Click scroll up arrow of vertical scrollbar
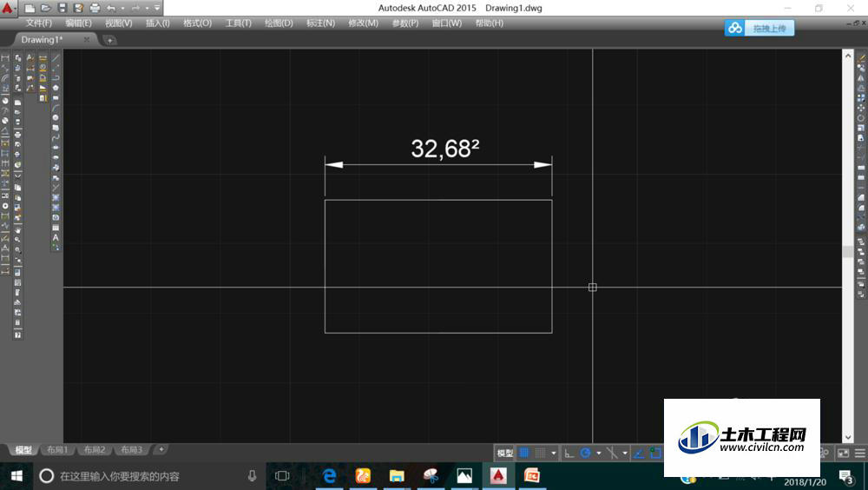 [847, 56]
